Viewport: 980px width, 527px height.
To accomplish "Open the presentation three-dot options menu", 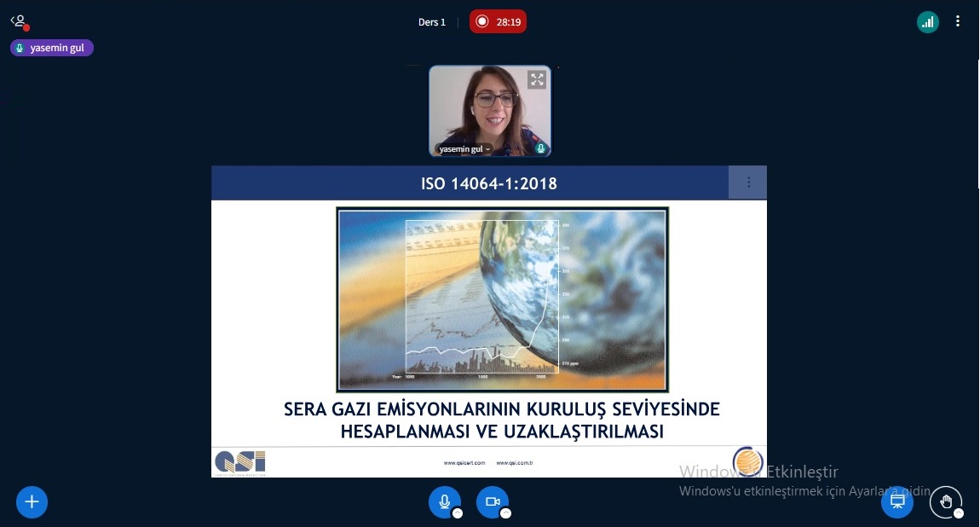I will [x=748, y=182].
